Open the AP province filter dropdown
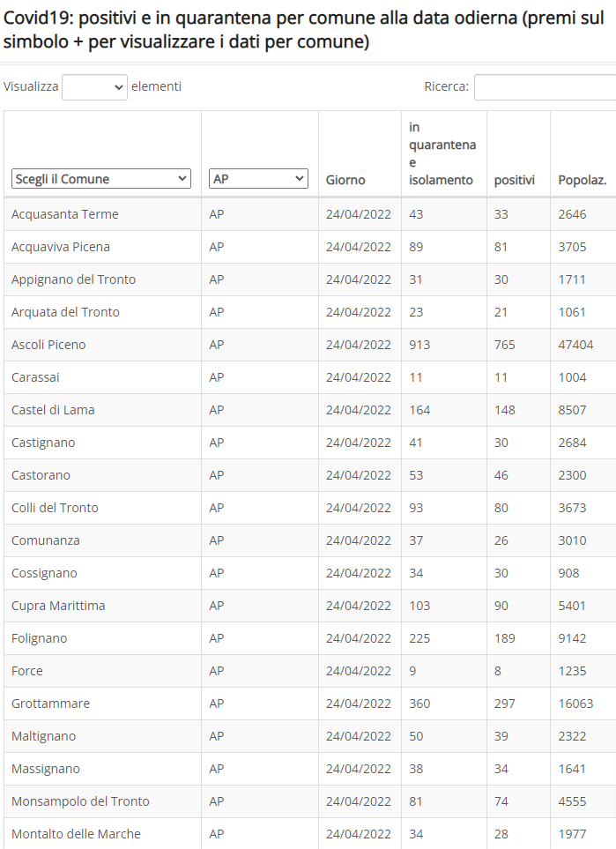 point(259,179)
